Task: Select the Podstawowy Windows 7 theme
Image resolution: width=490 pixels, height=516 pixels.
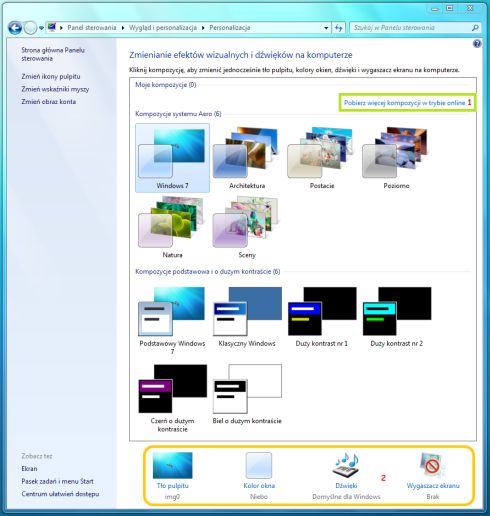Action: tap(172, 320)
